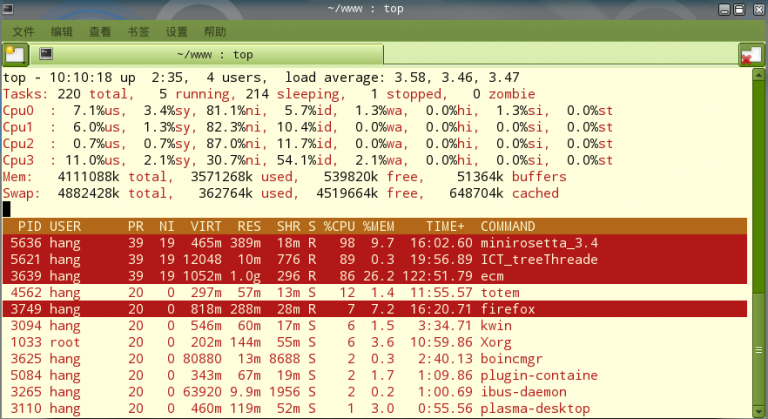Select the kwin process row
The image size is (768, 419).
[x=375, y=326]
